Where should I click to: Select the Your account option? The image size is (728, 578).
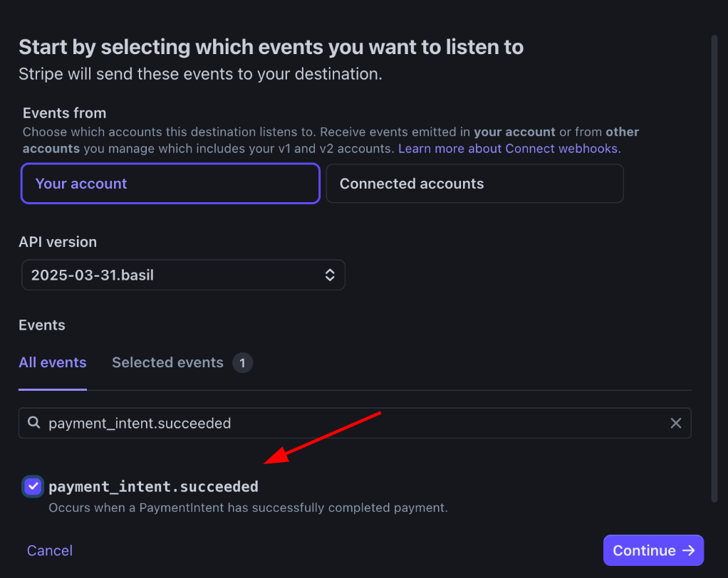pos(170,184)
